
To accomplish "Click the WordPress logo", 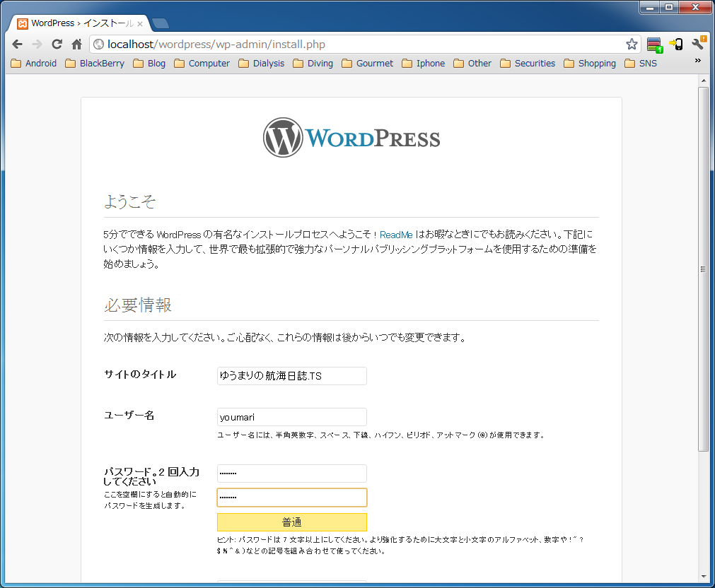I will point(351,138).
